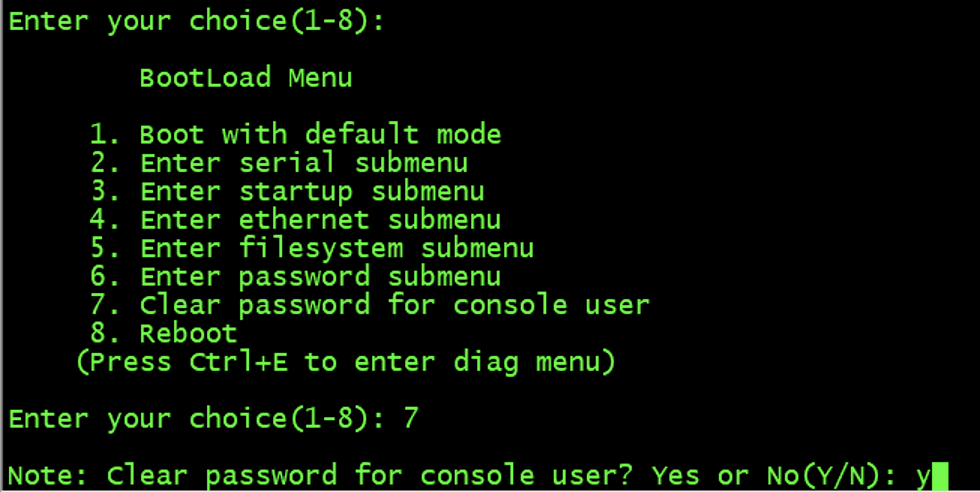The image size is (980, 492).
Task: Click the typed 'y' confirmation answer
Action: click(x=923, y=478)
